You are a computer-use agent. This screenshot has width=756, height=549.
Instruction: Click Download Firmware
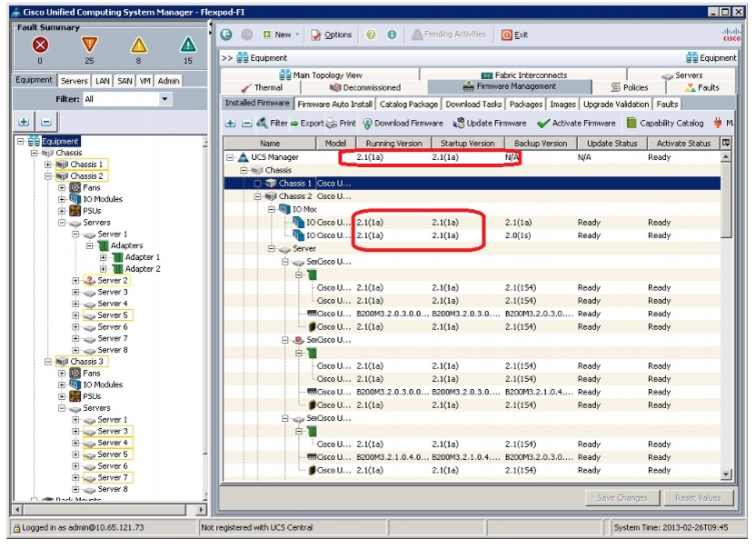coord(403,124)
